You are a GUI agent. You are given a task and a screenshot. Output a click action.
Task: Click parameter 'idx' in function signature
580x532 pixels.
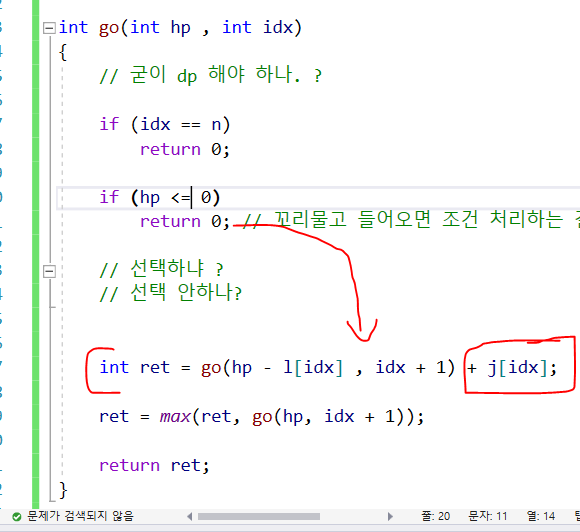278,27
